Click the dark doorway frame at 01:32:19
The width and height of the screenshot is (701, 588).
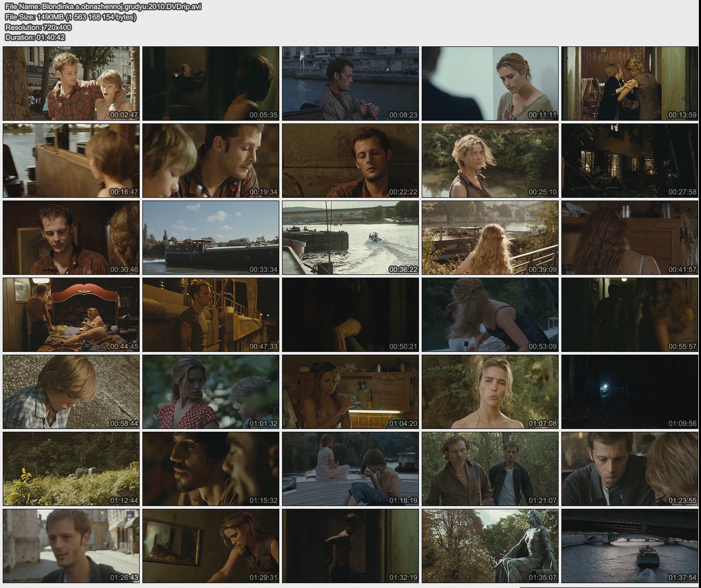click(x=350, y=546)
